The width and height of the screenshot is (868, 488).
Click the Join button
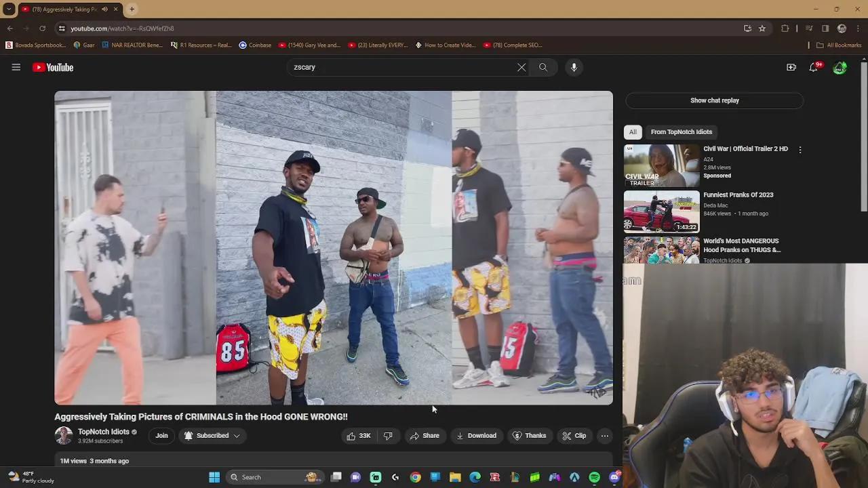[161, 435]
